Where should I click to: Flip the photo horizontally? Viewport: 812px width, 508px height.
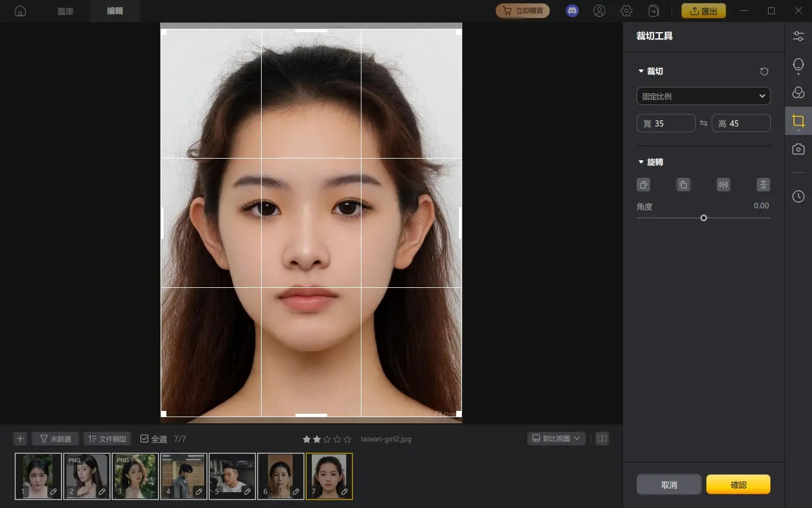(x=723, y=185)
